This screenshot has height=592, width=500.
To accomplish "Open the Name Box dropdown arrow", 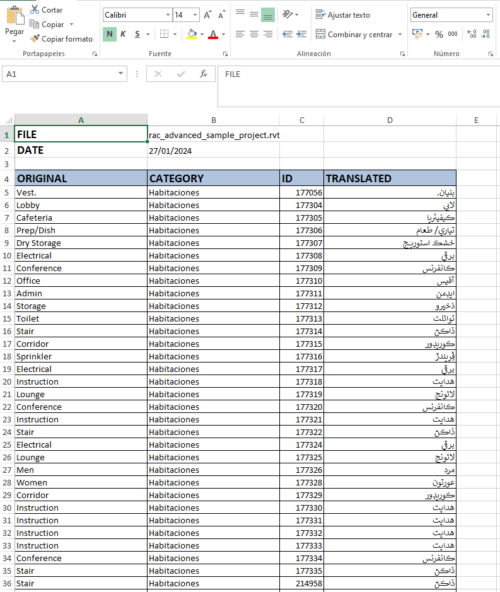I will tap(120, 74).
